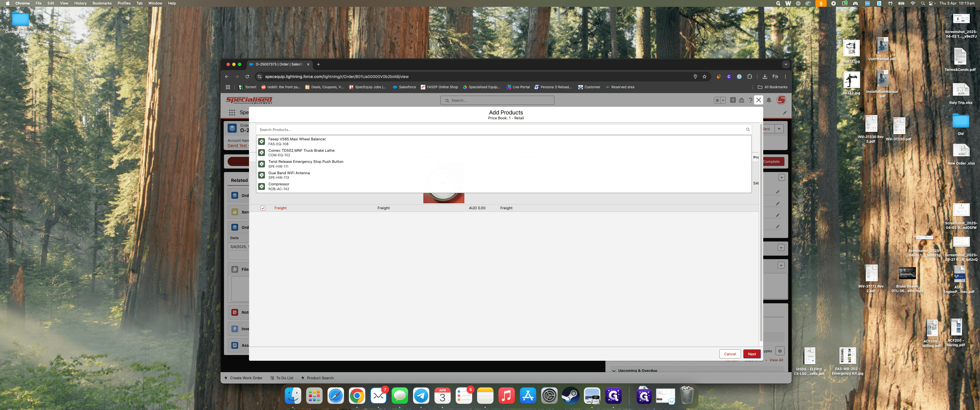Screen dimensions: 980x410
Task: Open Chrome downloads icon in toolbar
Action: (765, 76)
